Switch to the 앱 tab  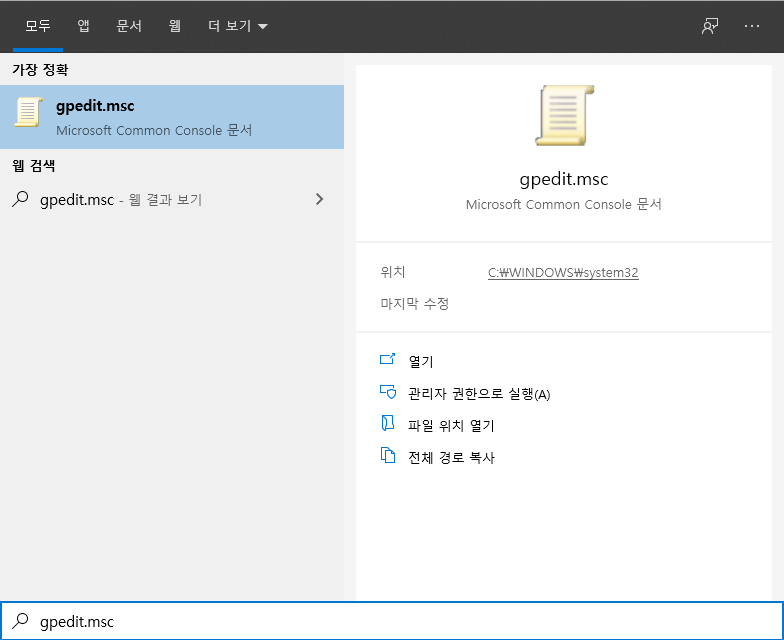84,26
